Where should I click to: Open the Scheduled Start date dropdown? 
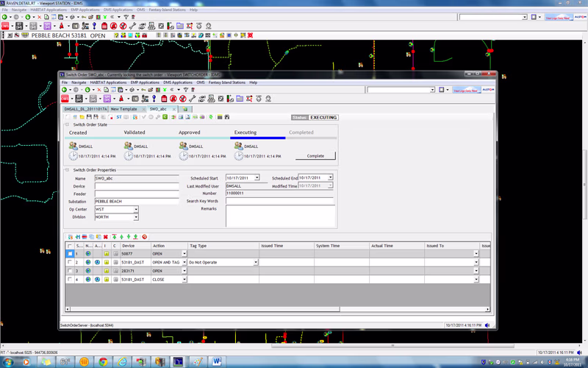coord(257,177)
